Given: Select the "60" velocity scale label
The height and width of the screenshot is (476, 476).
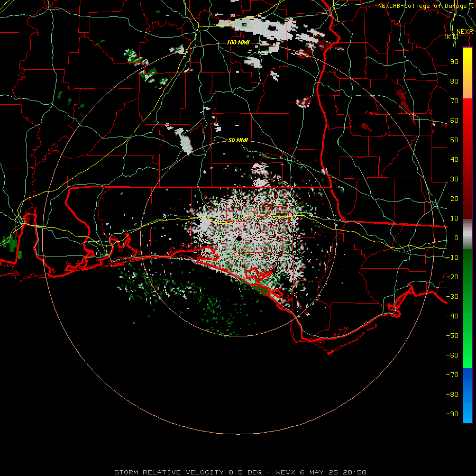Looking at the screenshot, I should pos(454,121).
